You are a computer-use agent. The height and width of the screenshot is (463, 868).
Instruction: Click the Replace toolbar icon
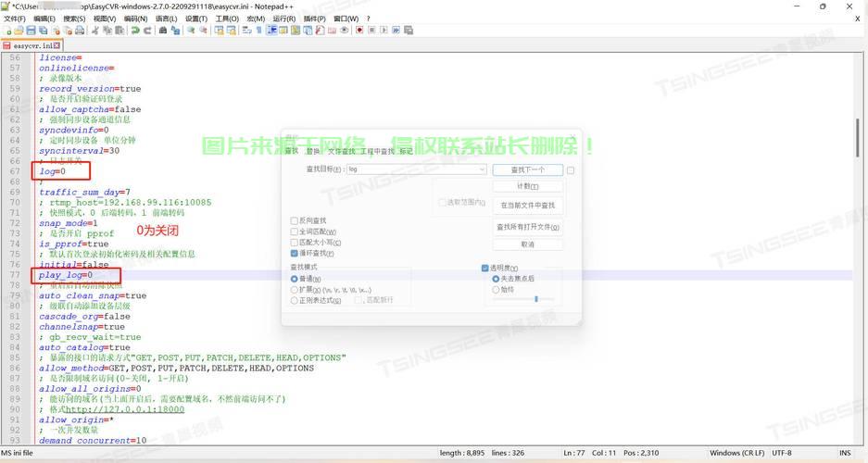[x=175, y=31]
